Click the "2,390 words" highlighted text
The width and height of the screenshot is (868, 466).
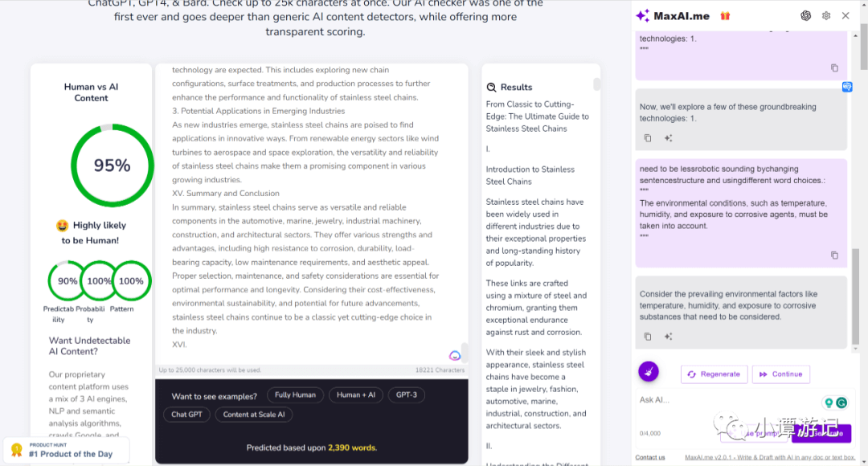click(352, 448)
